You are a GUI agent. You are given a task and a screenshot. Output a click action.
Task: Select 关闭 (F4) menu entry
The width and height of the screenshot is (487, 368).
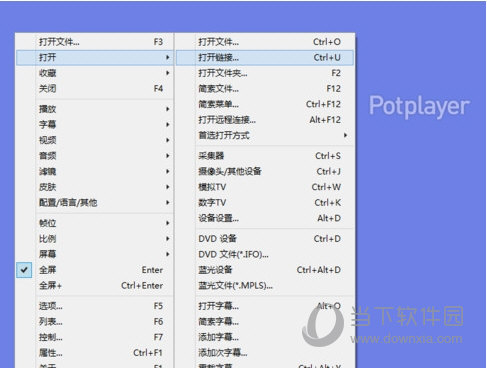coord(95,89)
